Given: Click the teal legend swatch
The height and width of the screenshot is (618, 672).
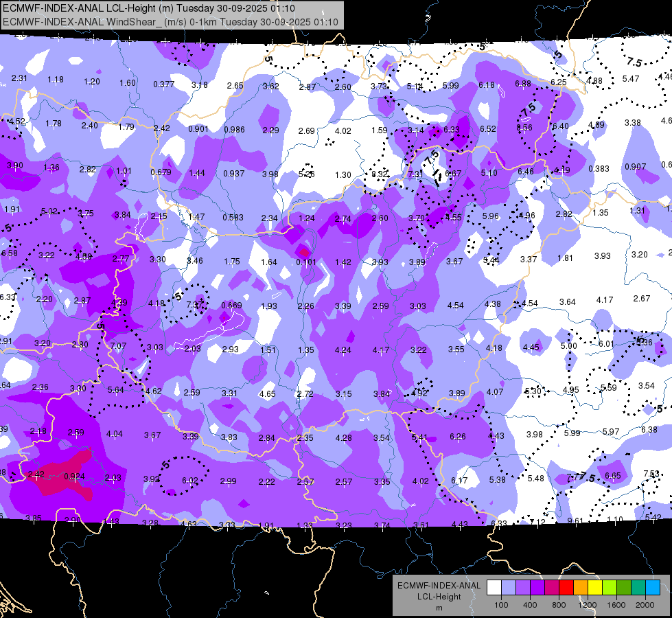Looking at the screenshot, I should 638,588.
